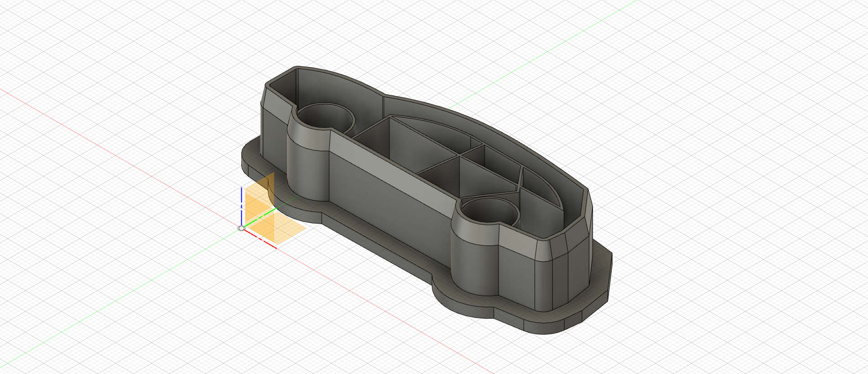Select the white origin point
The image size is (868, 374).
point(241,228)
